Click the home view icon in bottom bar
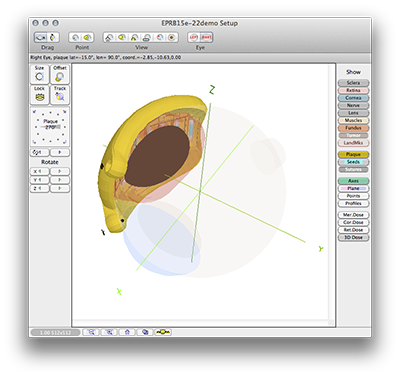400x377 pixels. [x=127, y=332]
